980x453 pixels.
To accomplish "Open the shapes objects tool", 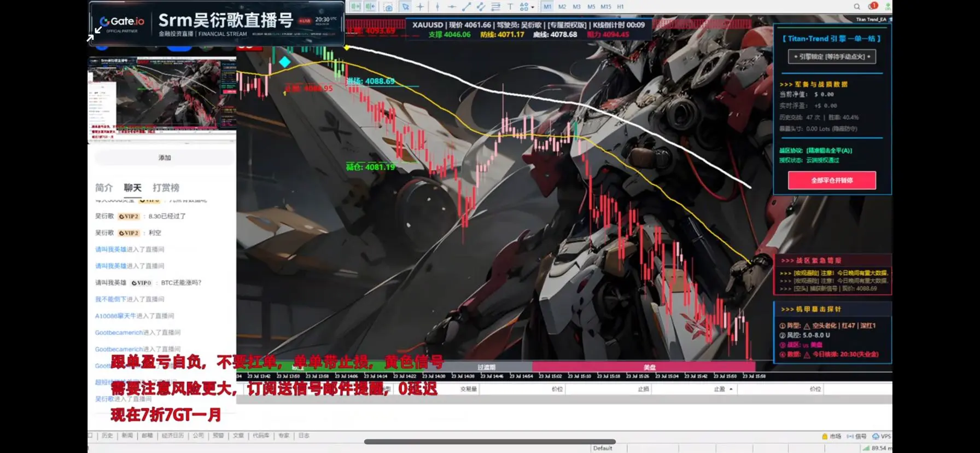I will pos(524,7).
